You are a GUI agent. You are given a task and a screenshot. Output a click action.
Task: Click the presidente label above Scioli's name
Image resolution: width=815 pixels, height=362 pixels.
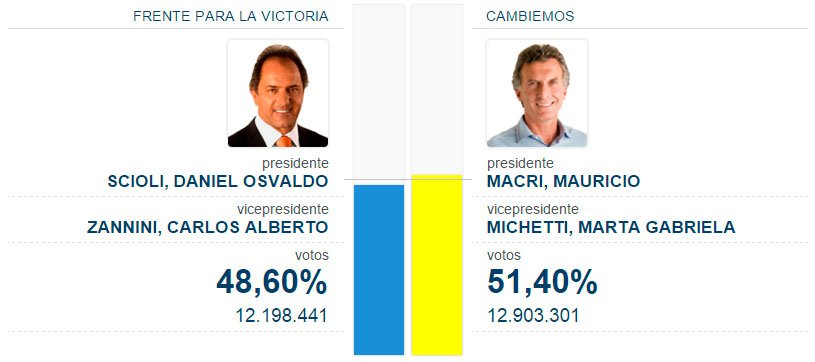tap(295, 164)
